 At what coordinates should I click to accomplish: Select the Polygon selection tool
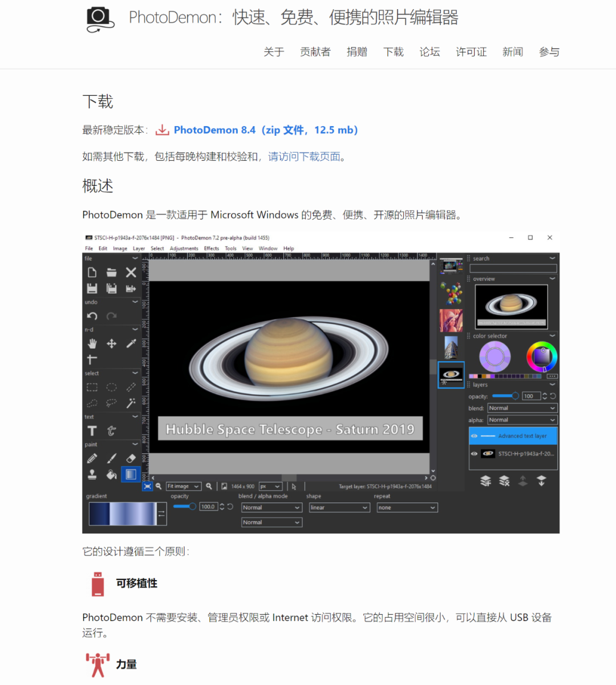[92, 403]
